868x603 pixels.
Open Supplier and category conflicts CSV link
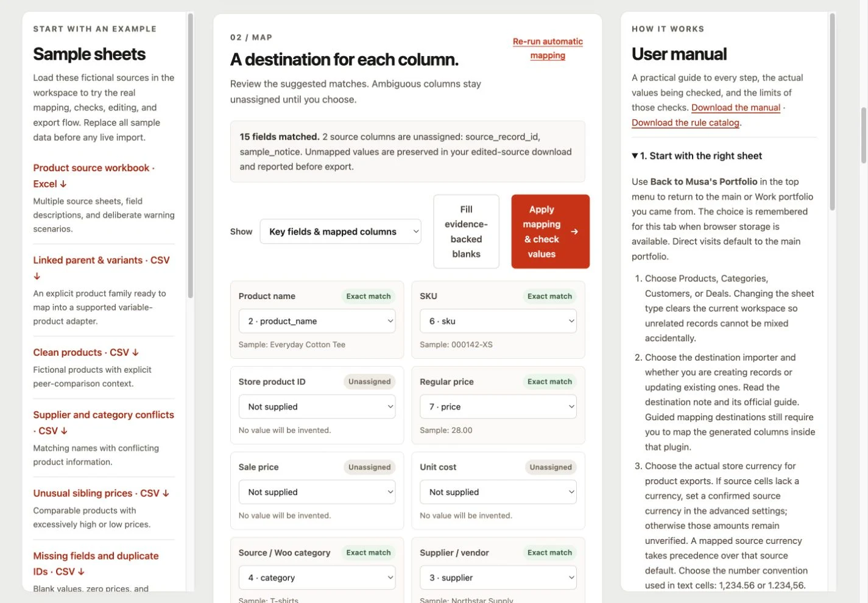[104, 422]
